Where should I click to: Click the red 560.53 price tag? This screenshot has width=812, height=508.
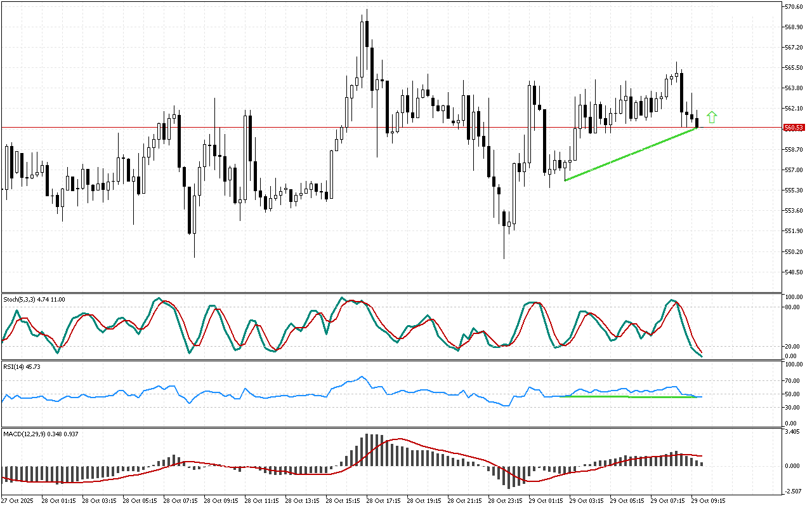pyautogui.click(x=794, y=128)
